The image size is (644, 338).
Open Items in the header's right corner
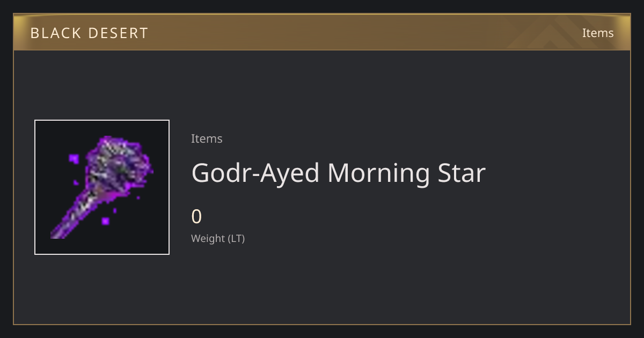tap(598, 33)
